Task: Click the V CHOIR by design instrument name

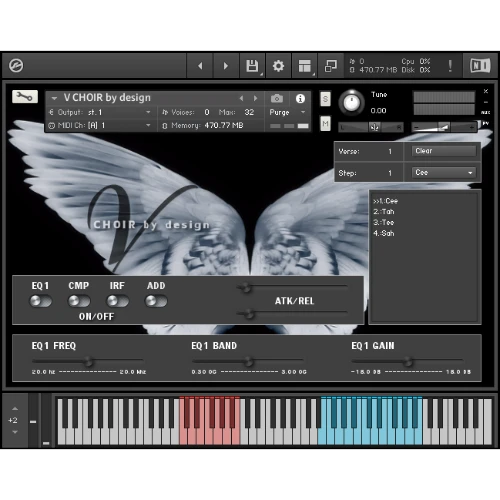Action: tap(107, 98)
